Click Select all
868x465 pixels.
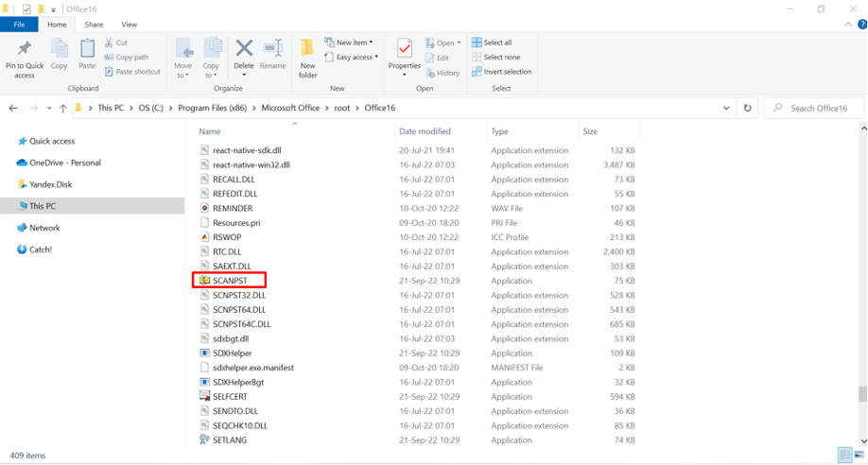[492, 43]
